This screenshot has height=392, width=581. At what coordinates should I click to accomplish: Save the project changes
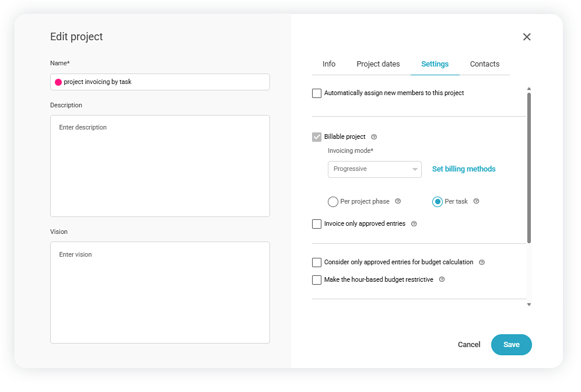click(x=511, y=345)
